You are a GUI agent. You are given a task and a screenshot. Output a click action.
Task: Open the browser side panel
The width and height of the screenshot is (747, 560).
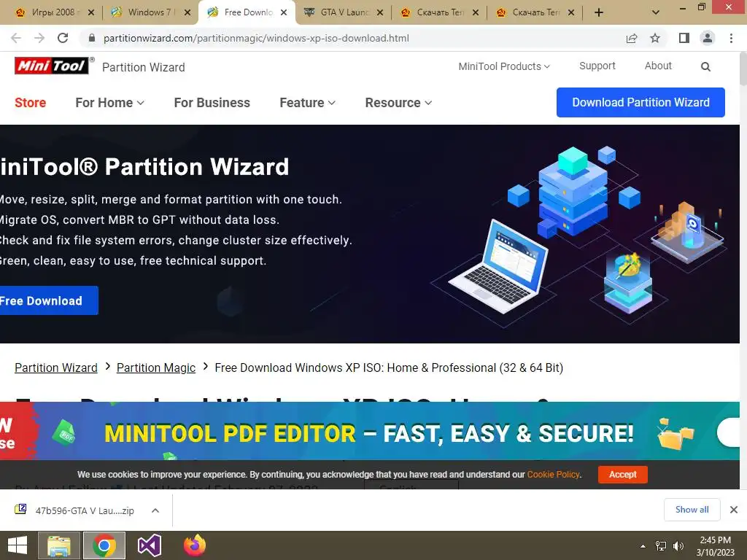(x=684, y=38)
